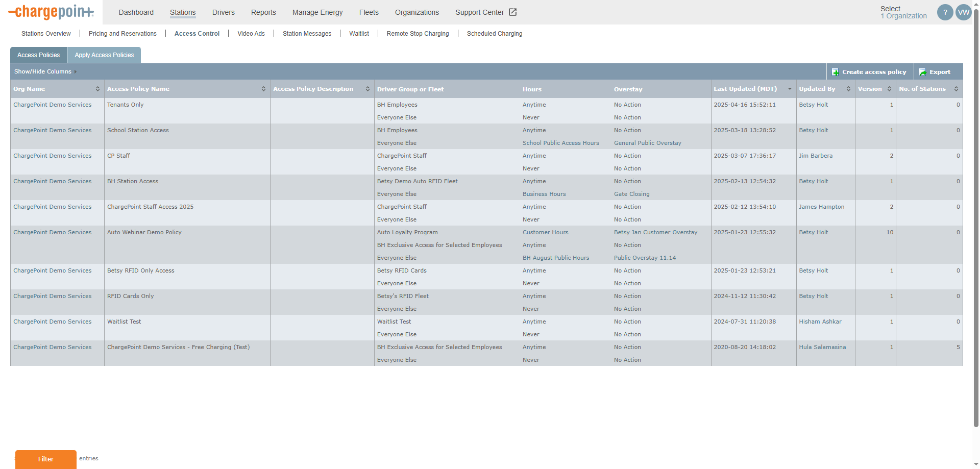
Task: Open the VW user avatar menu
Action: [x=963, y=12]
